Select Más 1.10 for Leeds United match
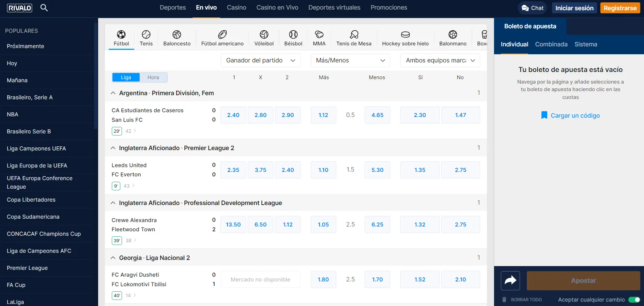This screenshot has height=306, width=644. coord(323,170)
